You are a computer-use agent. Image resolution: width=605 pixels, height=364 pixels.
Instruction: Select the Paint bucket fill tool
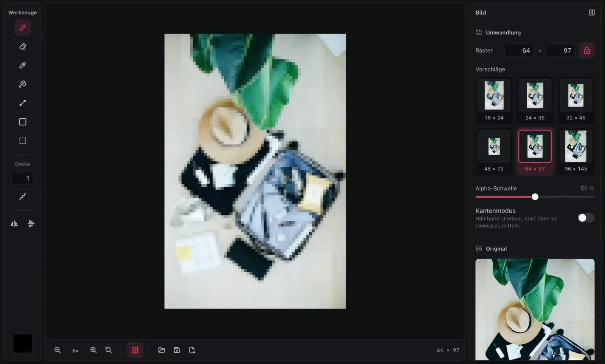point(23,84)
